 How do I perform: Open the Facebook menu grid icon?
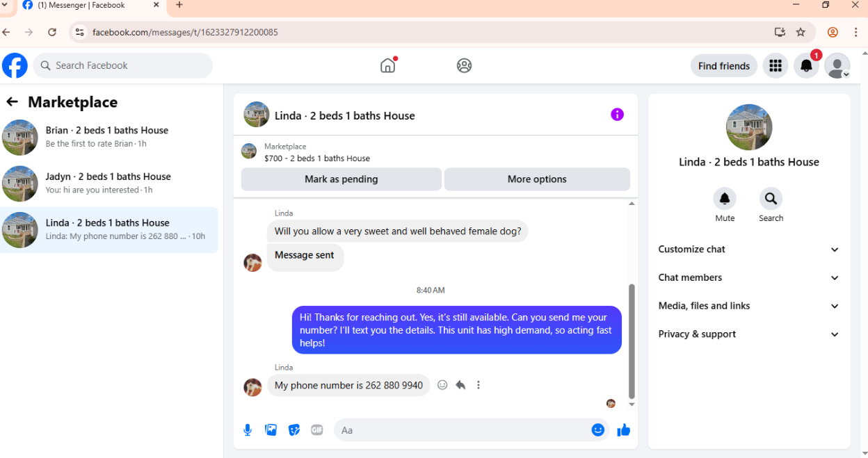[775, 66]
